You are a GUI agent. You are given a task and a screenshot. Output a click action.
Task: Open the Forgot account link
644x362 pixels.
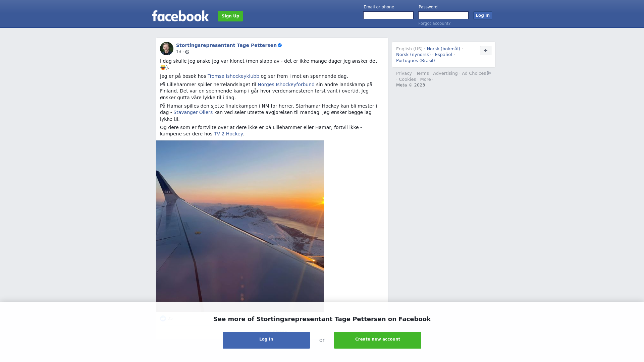434,23
